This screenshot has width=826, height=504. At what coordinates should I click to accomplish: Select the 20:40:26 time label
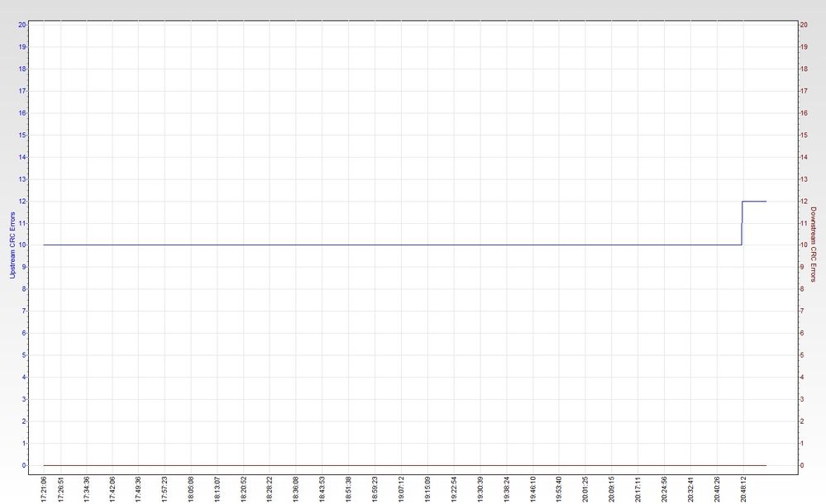[x=717, y=490]
